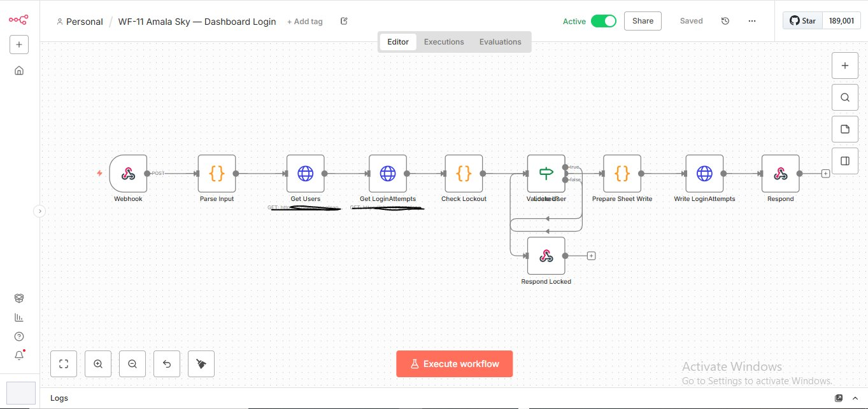Add a sticky note to canvas
Viewport: 868px width, 409px height.
tap(845, 129)
